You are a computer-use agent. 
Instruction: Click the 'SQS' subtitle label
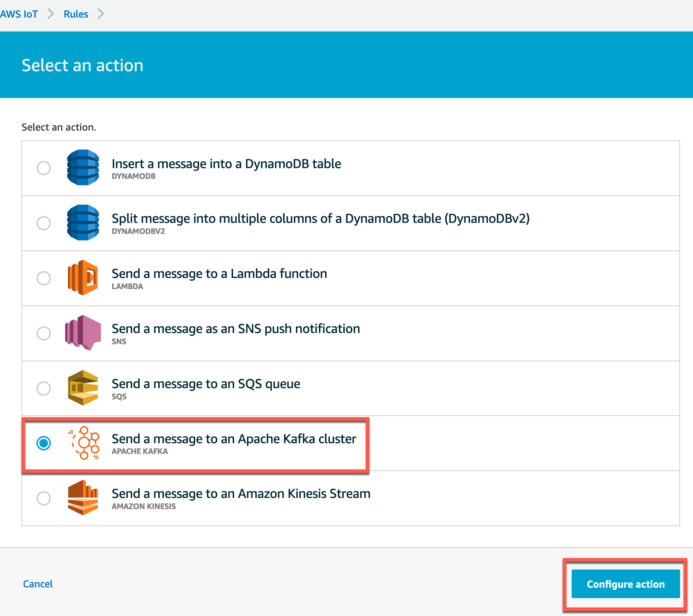(119, 396)
